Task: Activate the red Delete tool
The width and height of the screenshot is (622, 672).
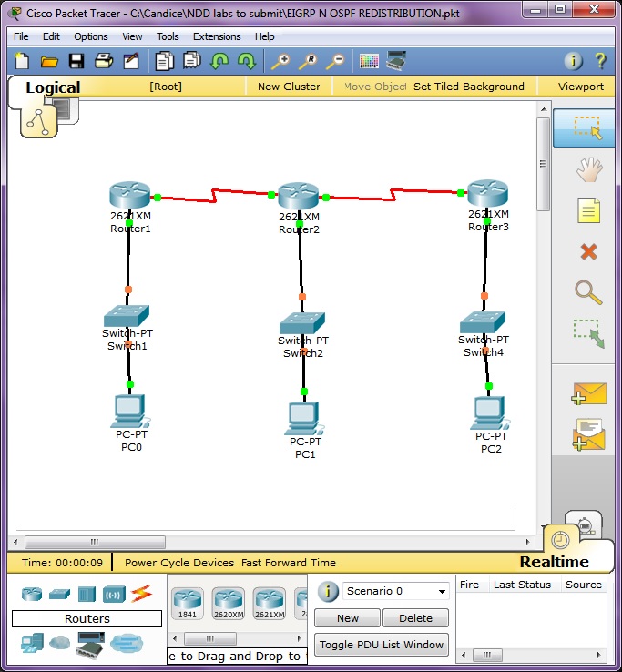Action: [x=589, y=251]
